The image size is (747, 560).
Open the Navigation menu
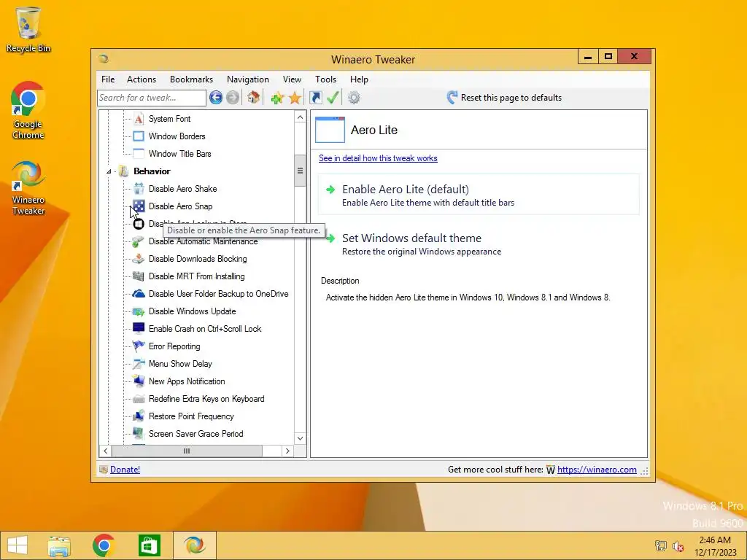tap(248, 79)
